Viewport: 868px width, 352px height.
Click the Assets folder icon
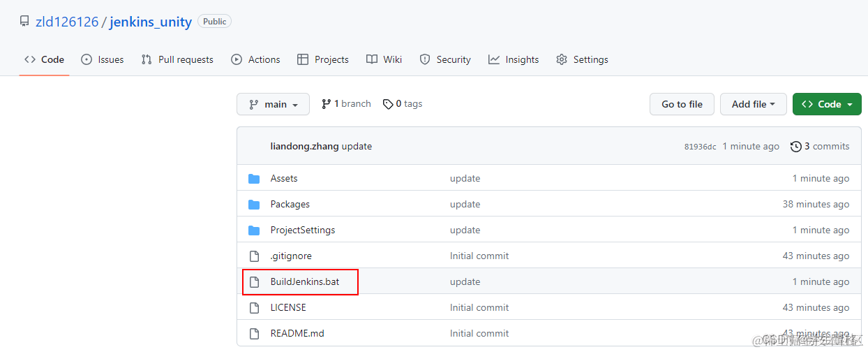tap(254, 178)
